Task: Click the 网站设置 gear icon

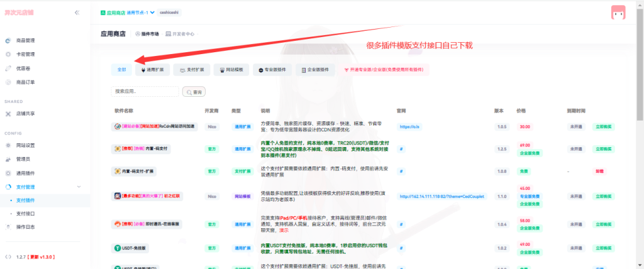Action: [x=8, y=145]
